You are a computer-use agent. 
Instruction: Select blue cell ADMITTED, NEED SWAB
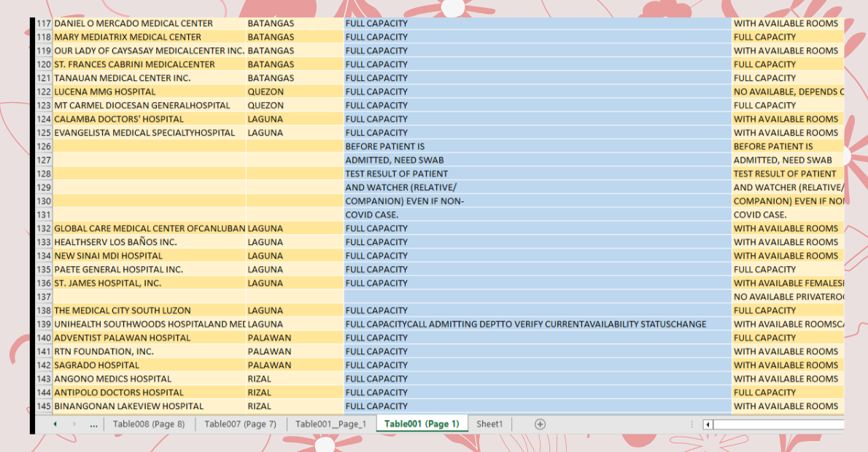tap(538, 160)
